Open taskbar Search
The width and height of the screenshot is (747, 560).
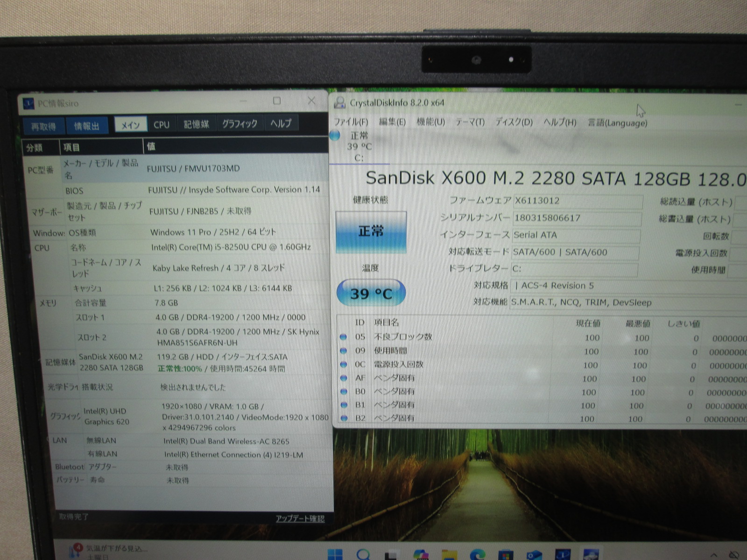tap(363, 554)
